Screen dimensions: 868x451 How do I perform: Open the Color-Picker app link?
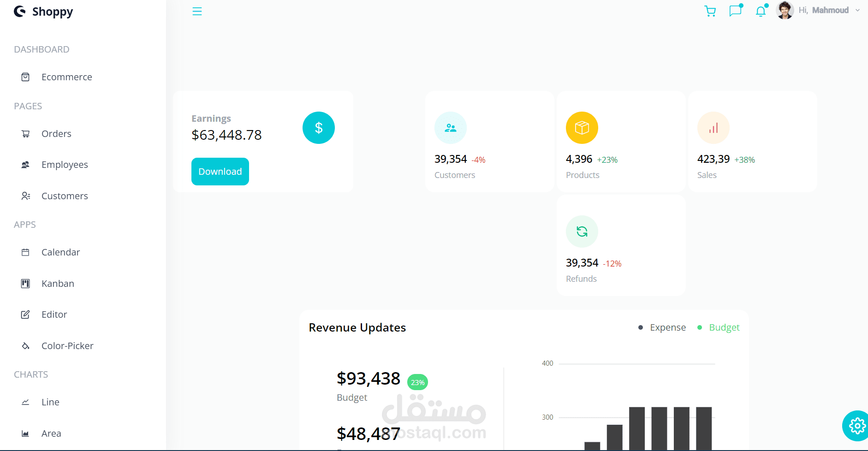[x=67, y=346]
